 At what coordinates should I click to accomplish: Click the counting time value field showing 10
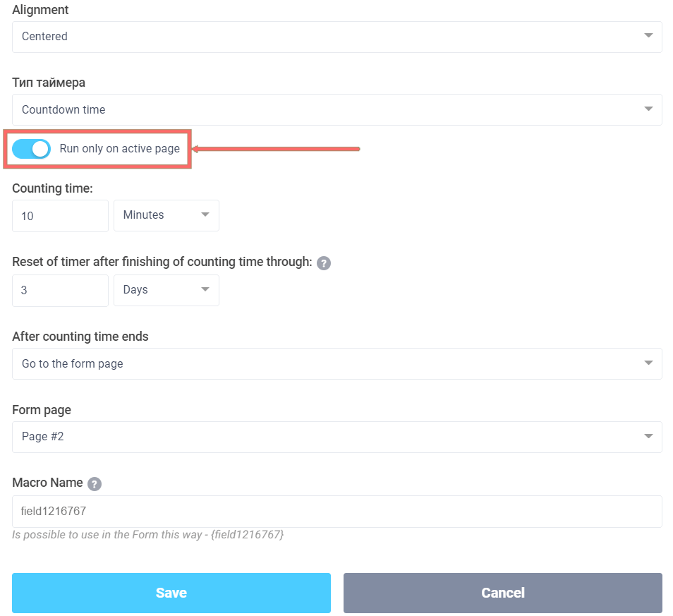[60, 215]
